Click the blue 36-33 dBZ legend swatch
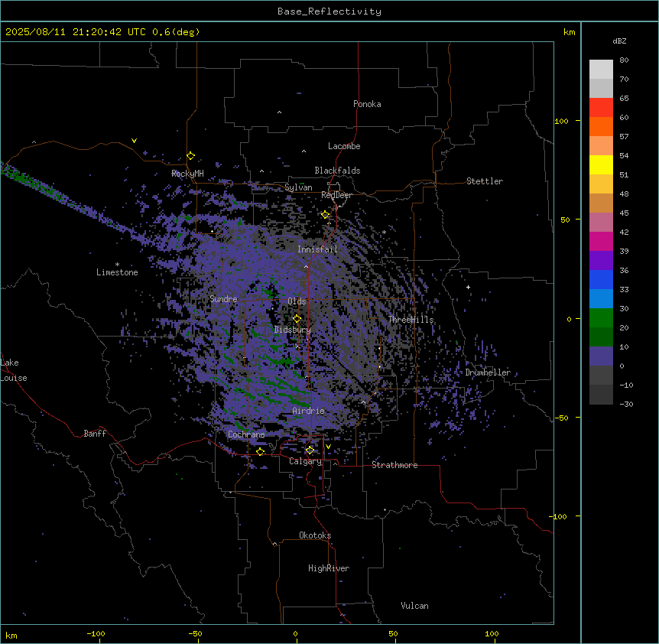The width and height of the screenshot is (659, 644). click(x=601, y=279)
